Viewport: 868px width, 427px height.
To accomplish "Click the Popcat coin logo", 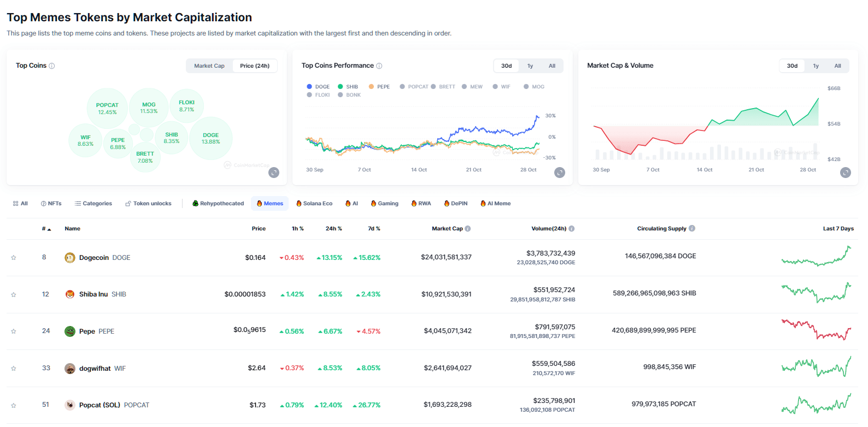I will [70, 405].
